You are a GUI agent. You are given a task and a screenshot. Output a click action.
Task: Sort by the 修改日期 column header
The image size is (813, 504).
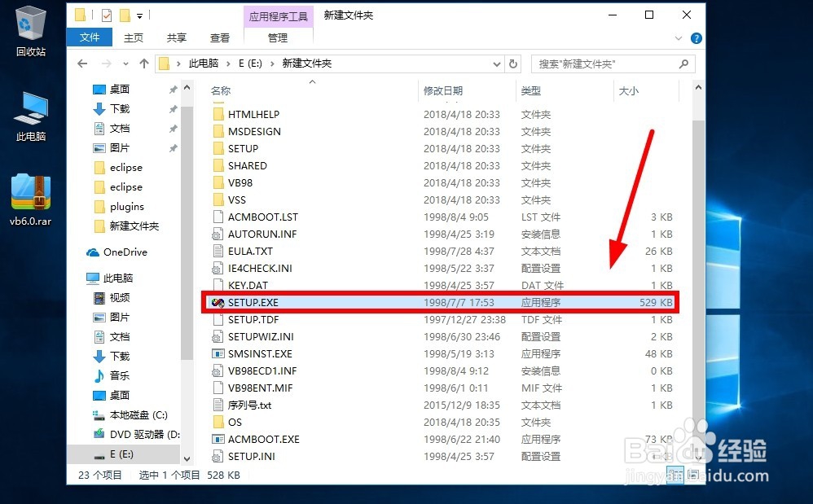443,90
